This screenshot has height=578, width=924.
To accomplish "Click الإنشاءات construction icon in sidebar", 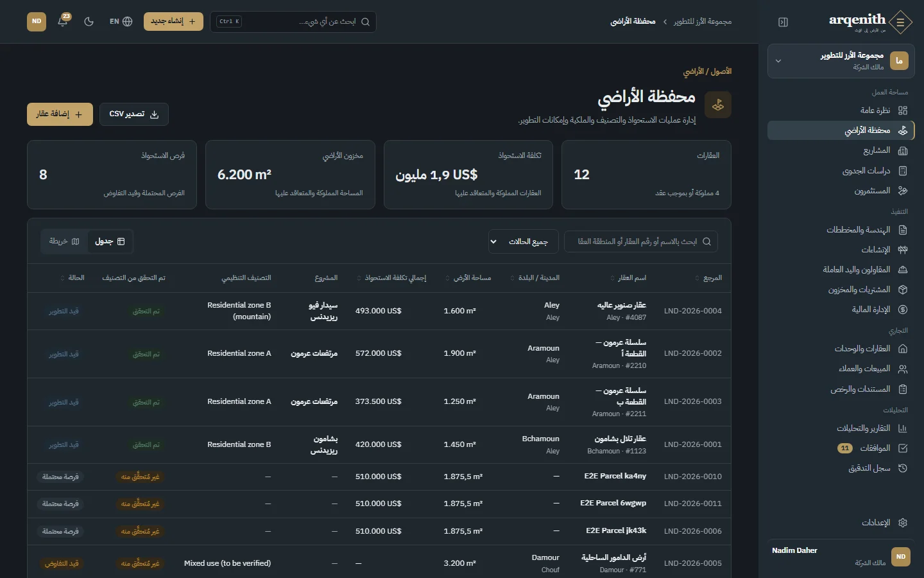I will click(x=903, y=250).
